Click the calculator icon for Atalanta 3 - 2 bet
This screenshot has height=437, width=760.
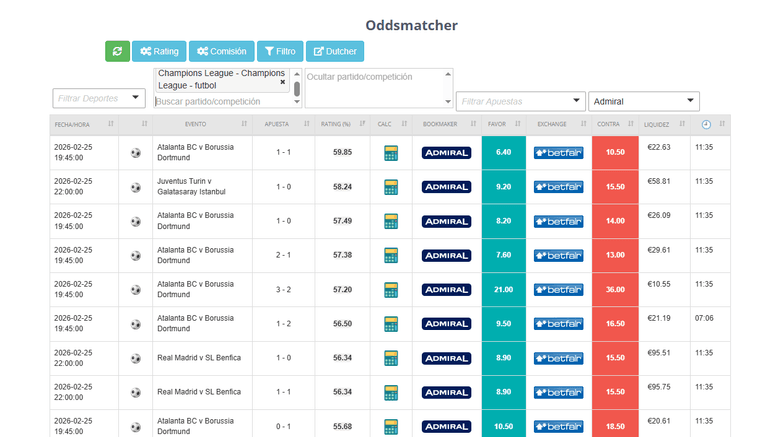click(391, 289)
